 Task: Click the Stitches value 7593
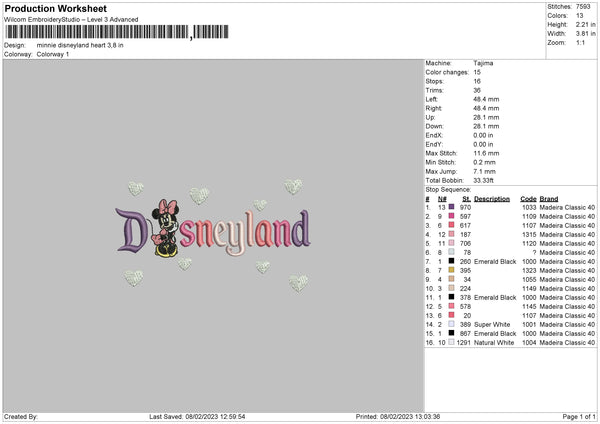[x=583, y=7]
